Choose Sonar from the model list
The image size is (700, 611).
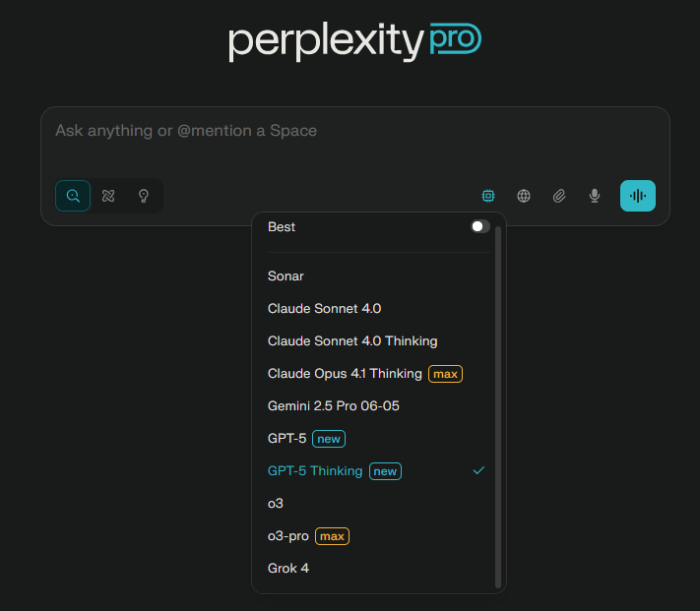pos(379,276)
